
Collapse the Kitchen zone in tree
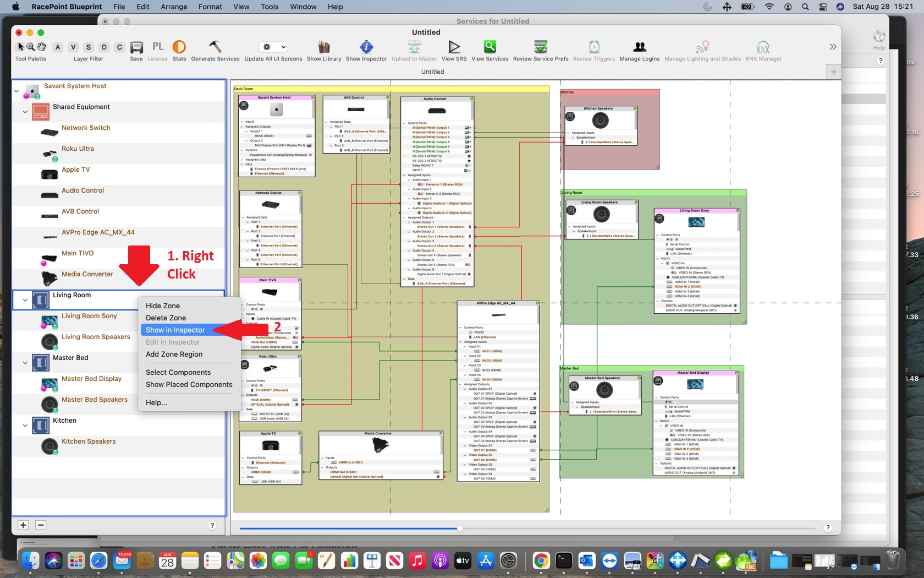pyautogui.click(x=25, y=426)
